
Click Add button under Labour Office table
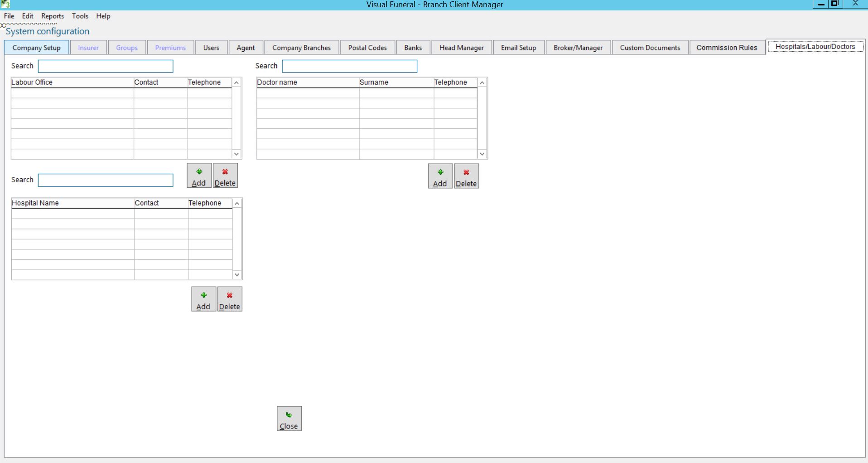point(199,176)
